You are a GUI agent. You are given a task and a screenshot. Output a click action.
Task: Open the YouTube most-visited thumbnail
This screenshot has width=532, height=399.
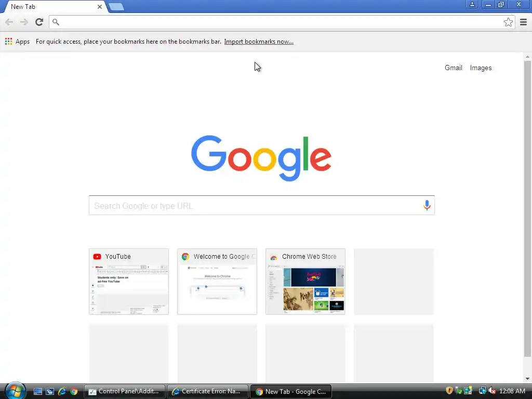pos(129,282)
